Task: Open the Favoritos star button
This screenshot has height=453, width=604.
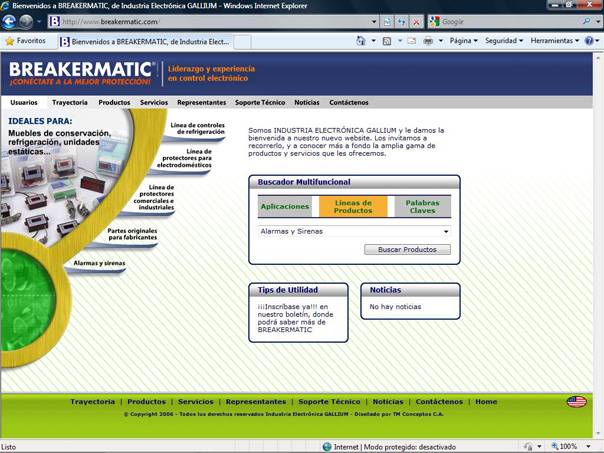Action: (26, 41)
